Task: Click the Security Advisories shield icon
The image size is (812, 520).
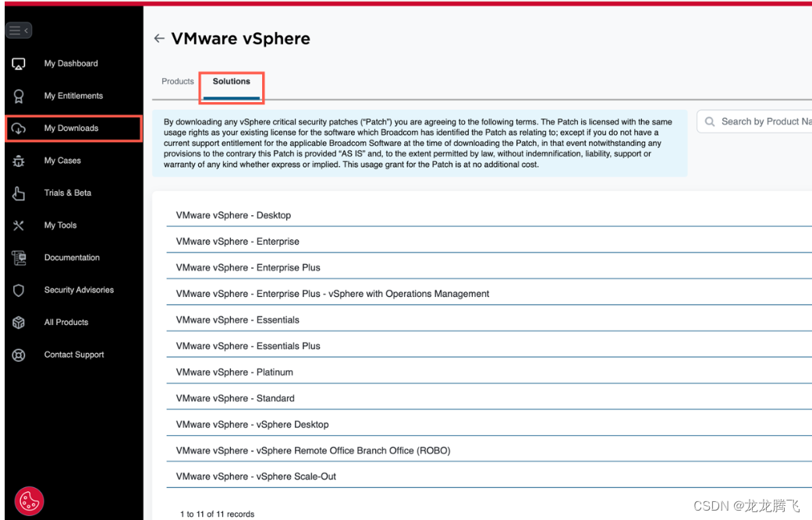Action: click(19, 290)
